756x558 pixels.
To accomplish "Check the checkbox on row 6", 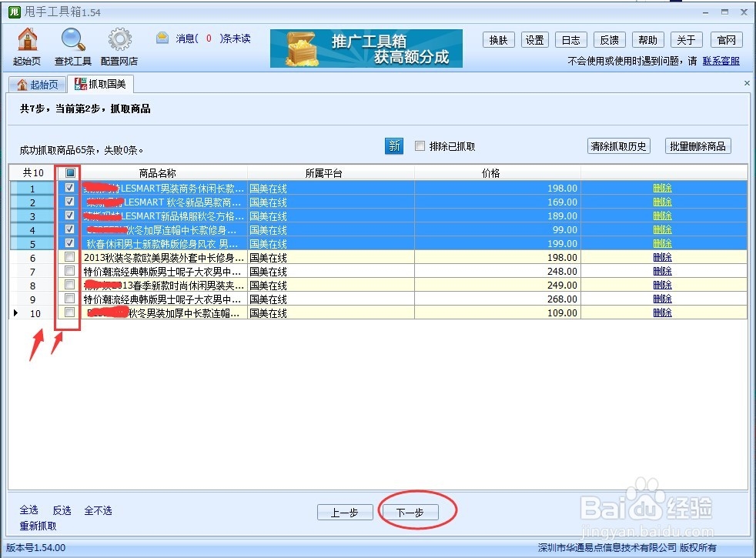I will point(69,257).
